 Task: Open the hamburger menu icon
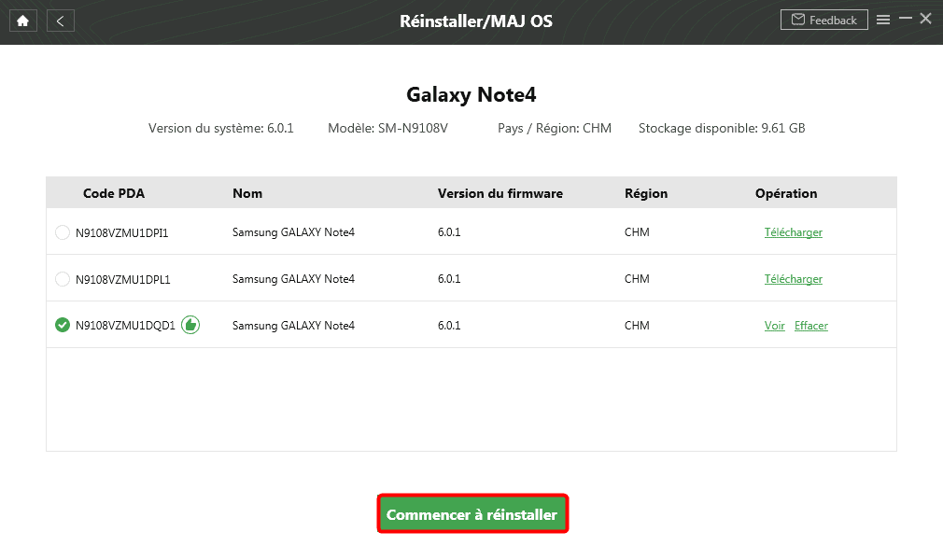tap(882, 20)
